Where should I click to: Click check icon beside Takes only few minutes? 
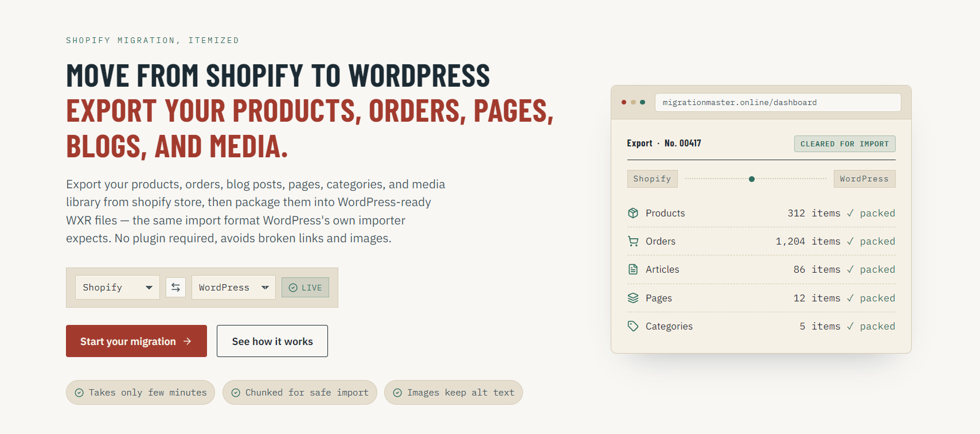(79, 393)
